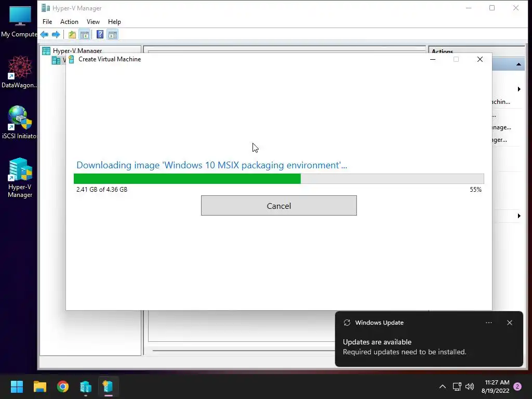Launch Google Chrome from the taskbar
This screenshot has width=532, height=399.
coord(63,387)
